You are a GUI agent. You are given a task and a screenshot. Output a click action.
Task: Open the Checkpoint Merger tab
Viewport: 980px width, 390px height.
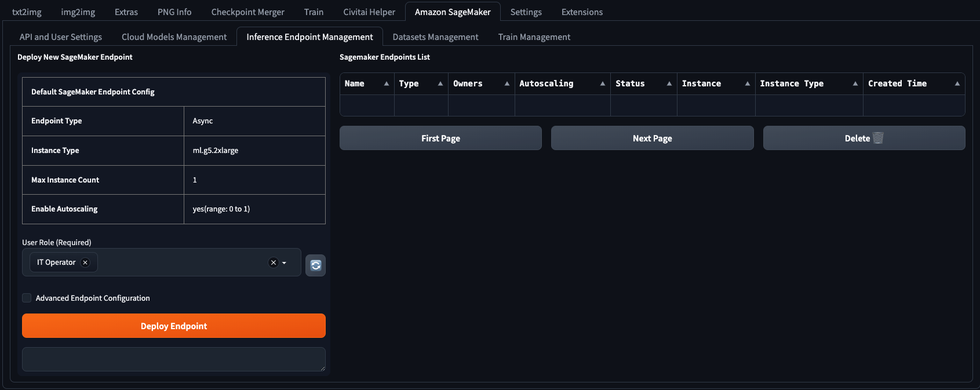(x=248, y=12)
